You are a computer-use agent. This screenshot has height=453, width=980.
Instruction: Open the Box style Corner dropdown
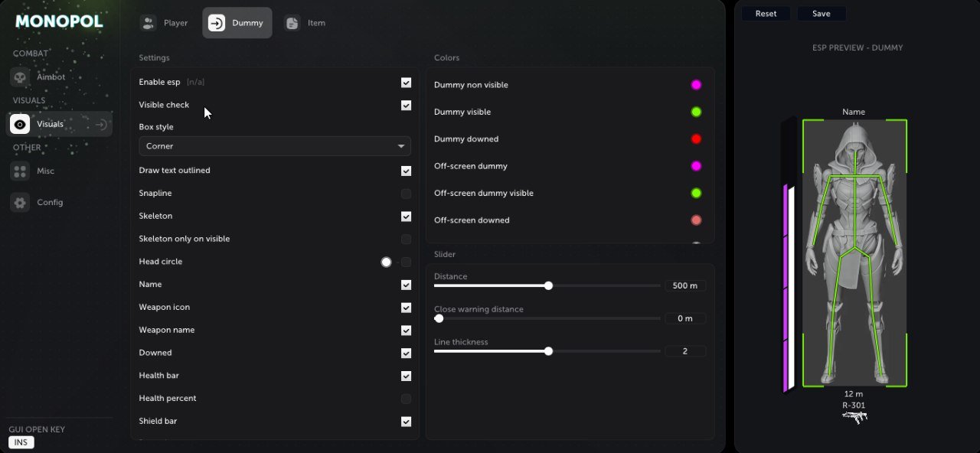[x=275, y=146]
